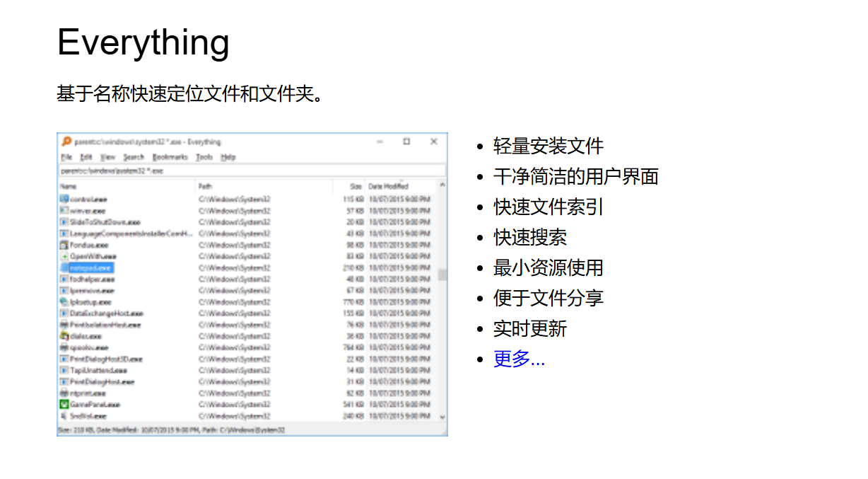The width and height of the screenshot is (868, 479).
Task: Click the spoolsv.exe printer icon
Action: 64,347
